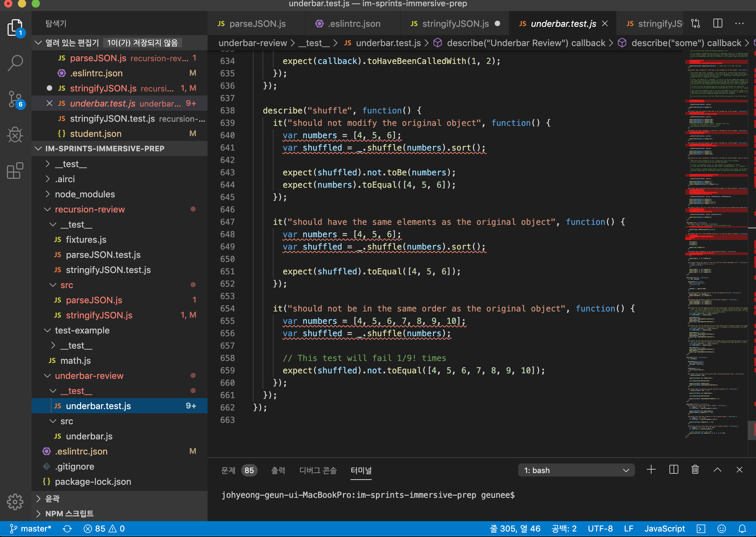Maximize panel with the up chevron
The width and height of the screenshot is (756, 537).
[x=718, y=470]
